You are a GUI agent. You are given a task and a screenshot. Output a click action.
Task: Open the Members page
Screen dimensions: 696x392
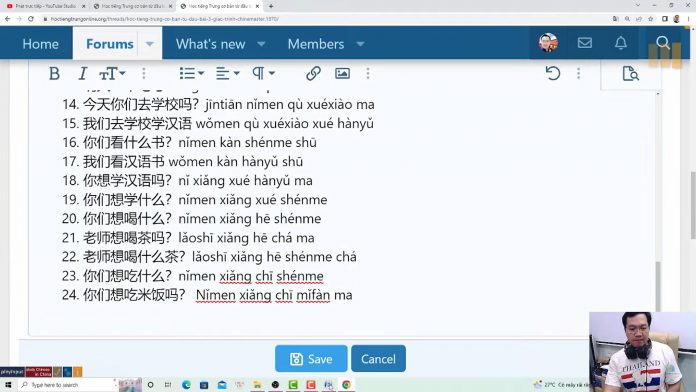pos(316,44)
